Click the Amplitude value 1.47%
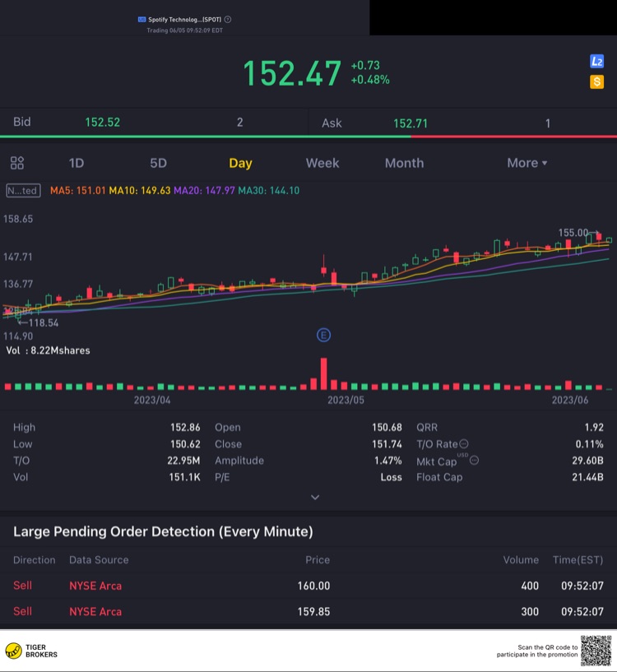This screenshot has height=672, width=617. pyautogui.click(x=388, y=461)
